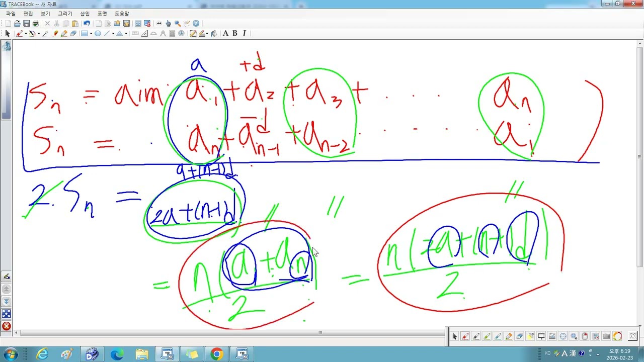Select light blue pen in floating toolbar
The image size is (644, 362).
pos(497,336)
